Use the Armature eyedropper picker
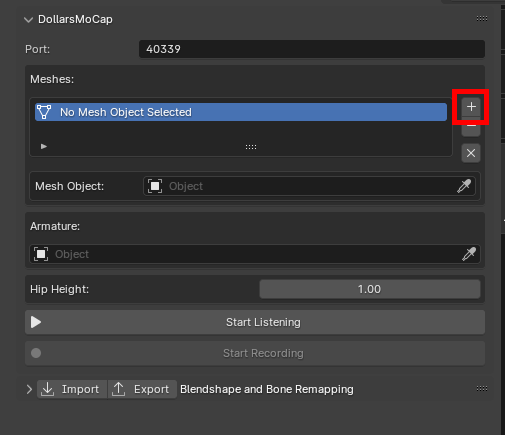The height and width of the screenshot is (435, 505). (469, 254)
